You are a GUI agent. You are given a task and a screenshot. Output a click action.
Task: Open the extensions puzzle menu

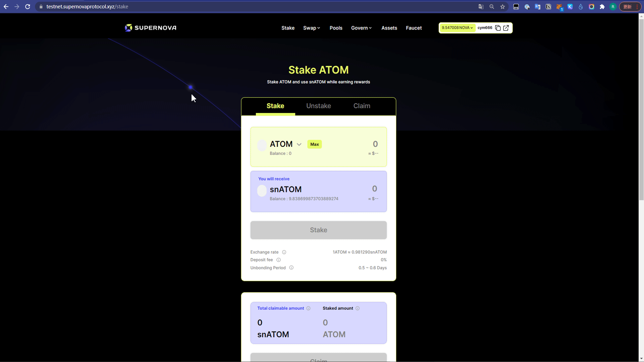click(602, 7)
